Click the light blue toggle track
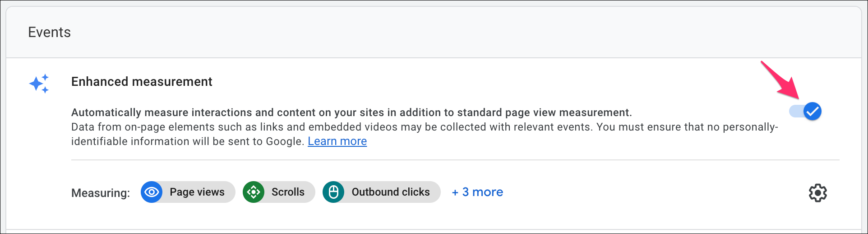868x234 pixels. click(796, 111)
